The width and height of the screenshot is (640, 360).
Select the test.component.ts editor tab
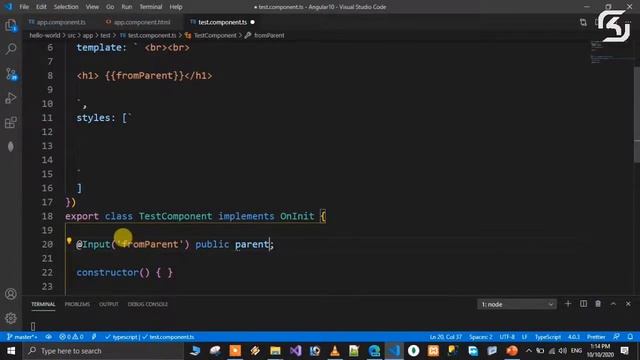[x=222, y=22]
